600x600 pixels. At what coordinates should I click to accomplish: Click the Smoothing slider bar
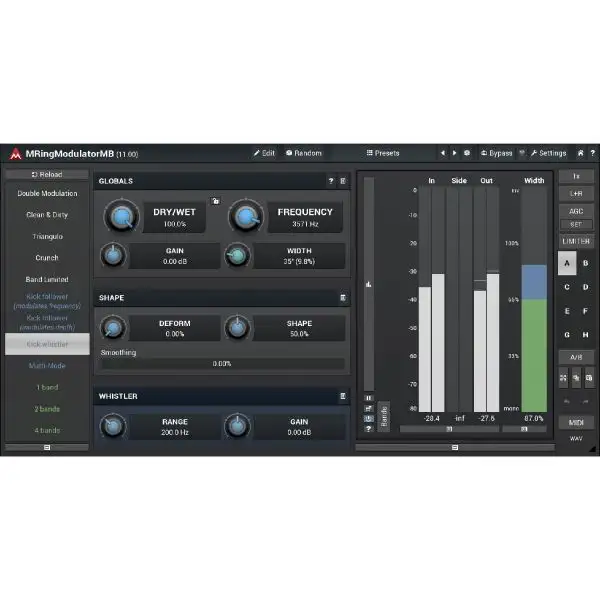coord(221,364)
